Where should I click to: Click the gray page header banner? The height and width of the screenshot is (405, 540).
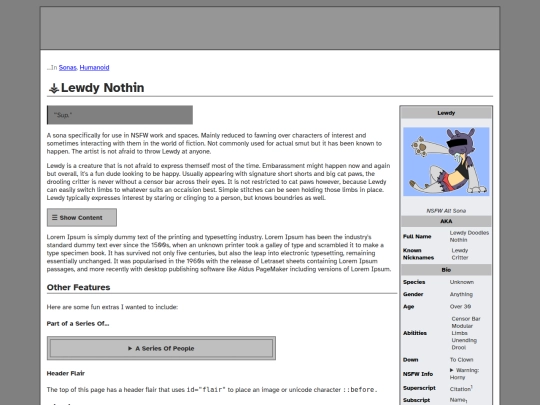point(270,28)
